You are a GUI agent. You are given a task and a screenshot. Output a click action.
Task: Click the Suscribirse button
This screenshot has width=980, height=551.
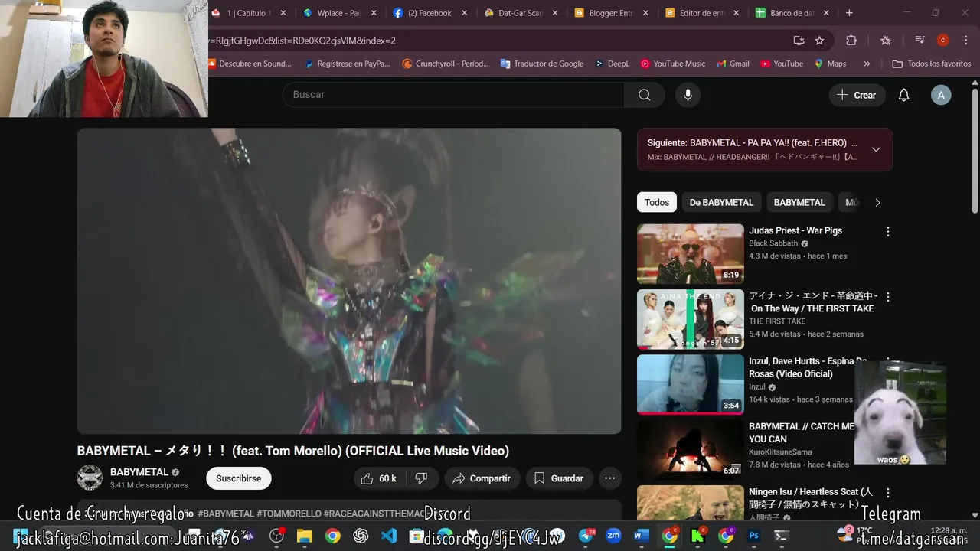click(238, 478)
